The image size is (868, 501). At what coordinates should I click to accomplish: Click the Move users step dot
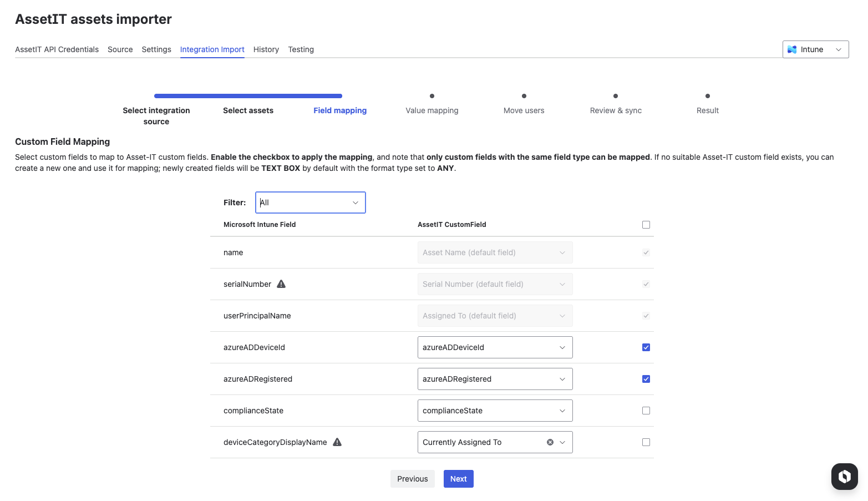(x=524, y=96)
